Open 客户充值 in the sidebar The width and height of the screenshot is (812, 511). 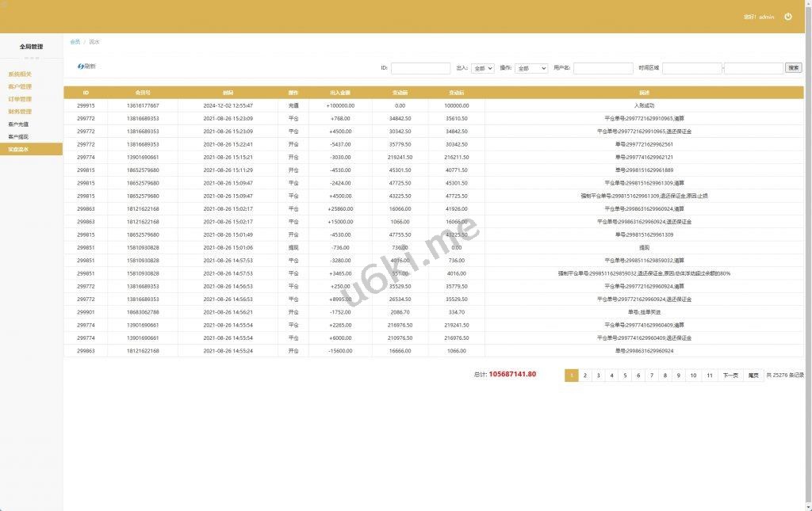coord(18,124)
